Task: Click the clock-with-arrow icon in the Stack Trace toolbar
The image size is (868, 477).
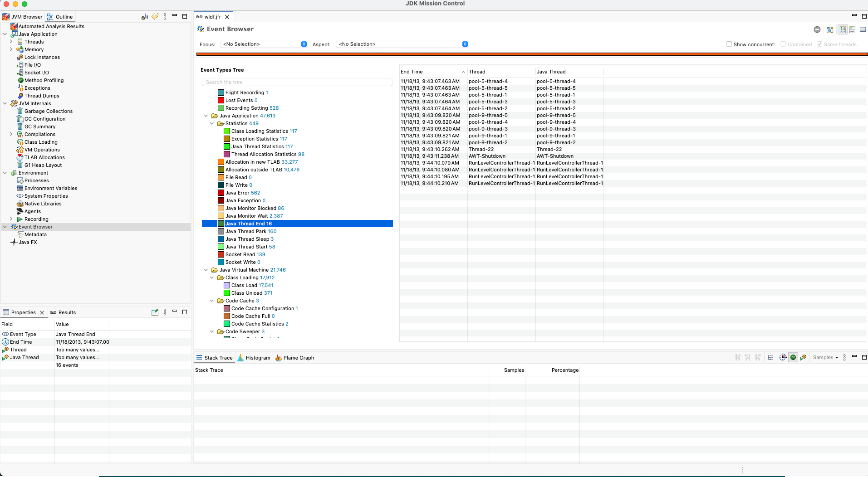Action: click(x=783, y=358)
